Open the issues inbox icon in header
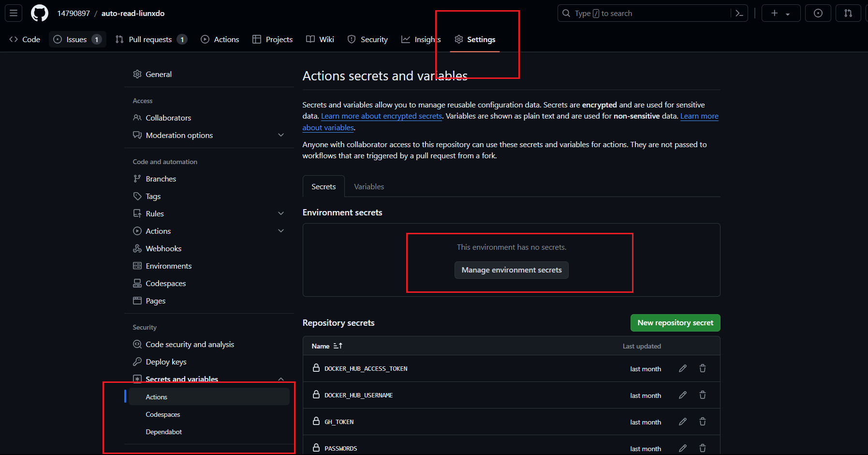Image resolution: width=868 pixels, height=455 pixels. (818, 13)
